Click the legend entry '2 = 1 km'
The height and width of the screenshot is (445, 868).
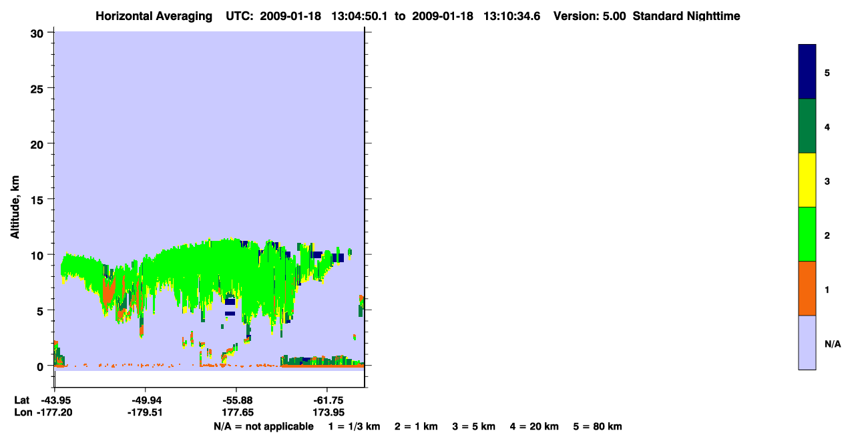415,426
